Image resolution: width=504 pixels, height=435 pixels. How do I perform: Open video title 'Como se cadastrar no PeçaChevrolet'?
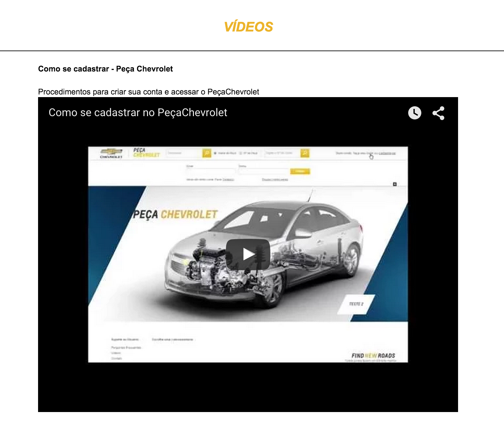[138, 113]
